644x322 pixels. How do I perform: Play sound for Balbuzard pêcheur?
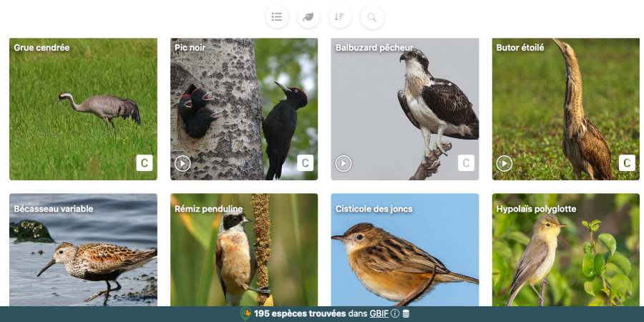coord(343,163)
